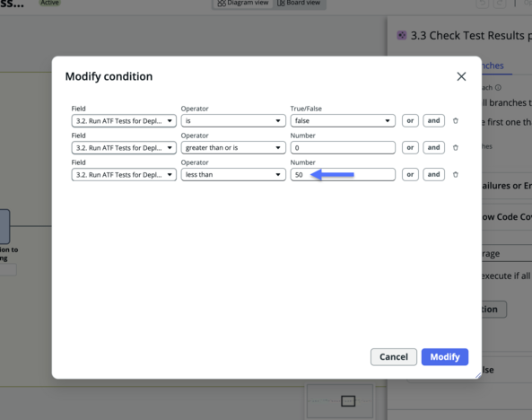Delete the 'greater than or is' condition row

point(456,147)
